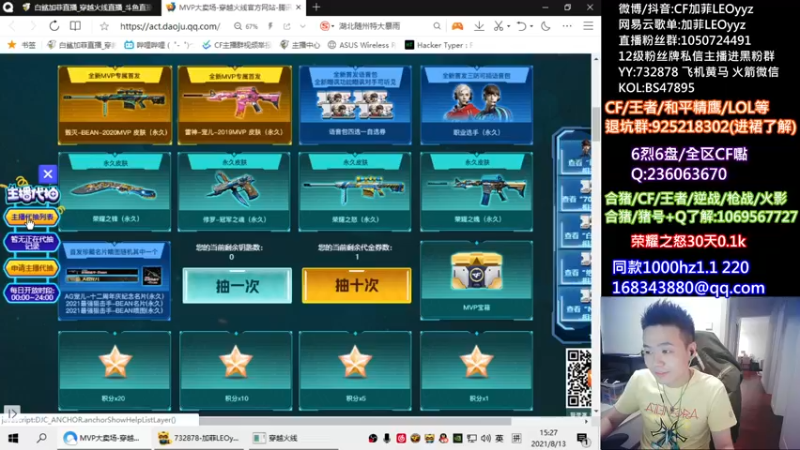
Task: Open the notification center icon
Action: tap(582, 438)
